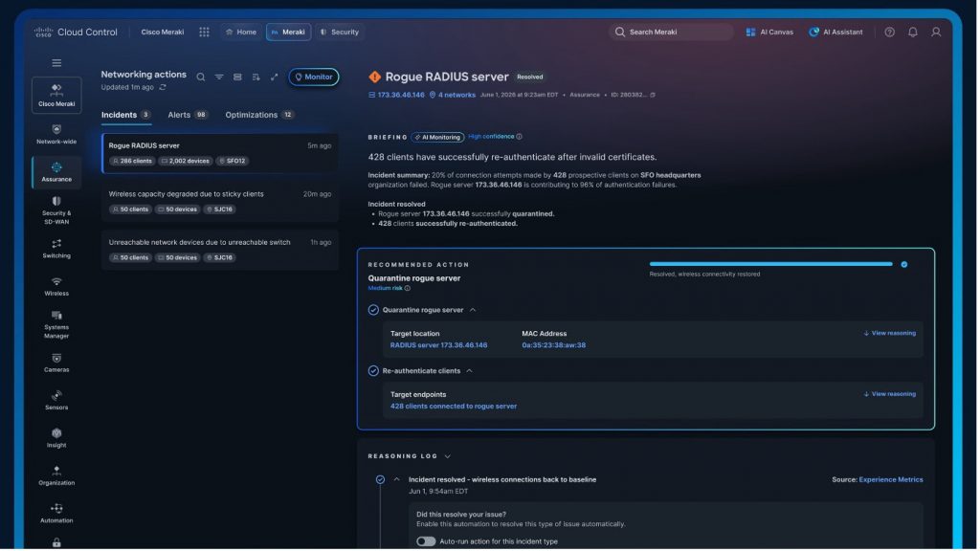Toggle Auto-run action for this incident type
This screenshot has width=980, height=551.
(426, 542)
